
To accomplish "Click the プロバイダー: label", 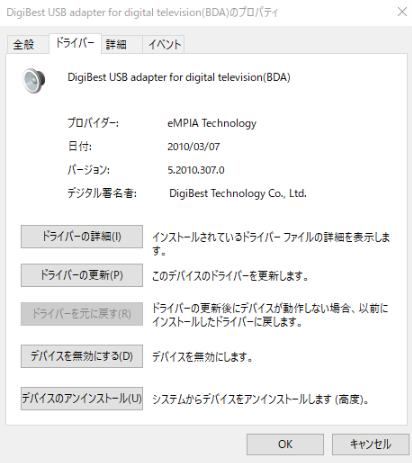I will (x=93, y=123).
